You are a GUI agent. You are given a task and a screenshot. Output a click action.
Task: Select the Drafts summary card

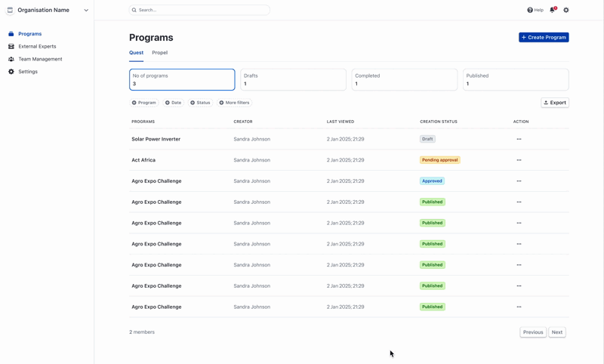(293, 79)
